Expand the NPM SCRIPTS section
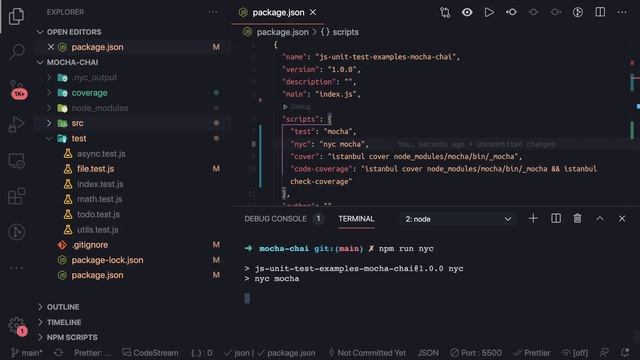This screenshot has width=640, height=360. 72,338
